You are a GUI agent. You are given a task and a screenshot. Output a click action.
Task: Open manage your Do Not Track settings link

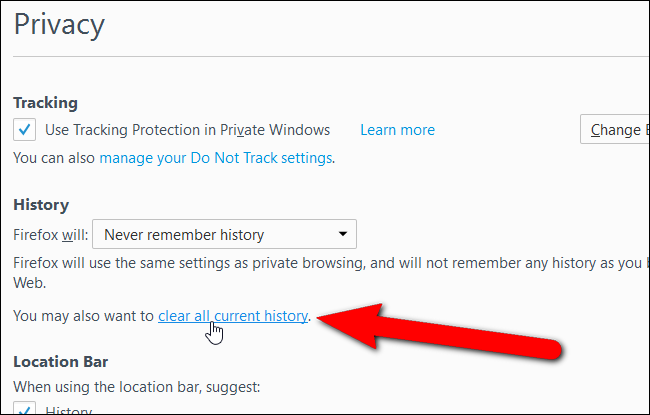pos(216,158)
